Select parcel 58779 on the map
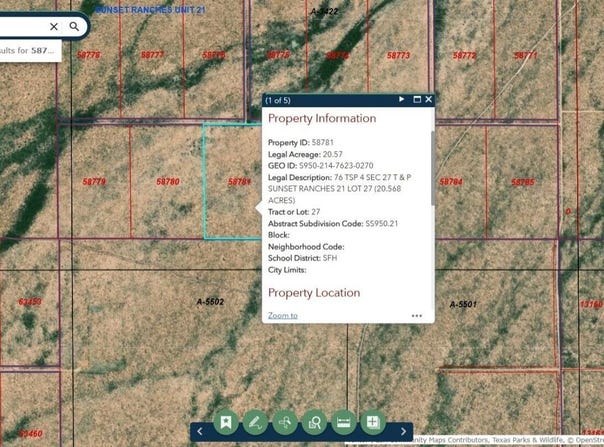 [x=94, y=181]
